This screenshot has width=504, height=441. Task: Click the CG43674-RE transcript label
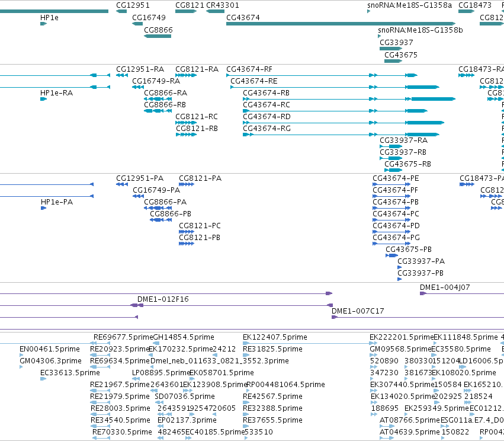pyautogui.click(x=254, y=81)
